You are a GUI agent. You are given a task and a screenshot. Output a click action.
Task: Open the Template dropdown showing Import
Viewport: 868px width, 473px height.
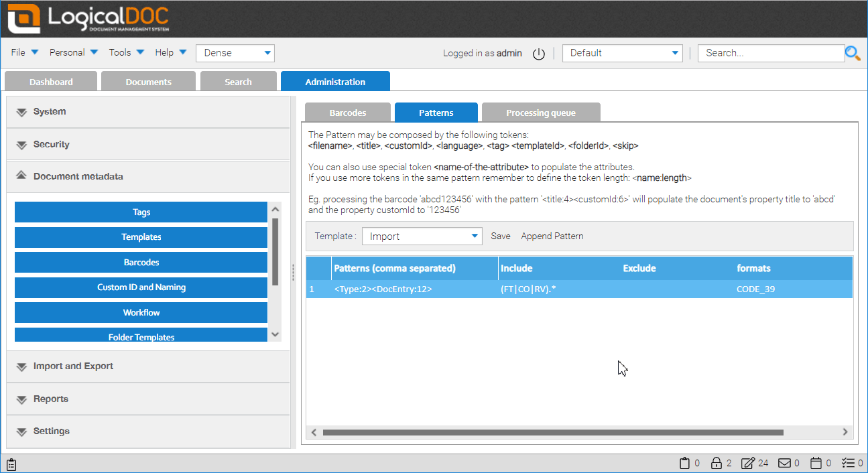[422, 236]
